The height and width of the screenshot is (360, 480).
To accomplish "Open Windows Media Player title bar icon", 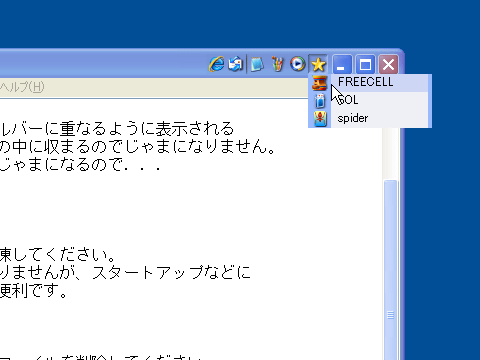I will pos(297,64).
